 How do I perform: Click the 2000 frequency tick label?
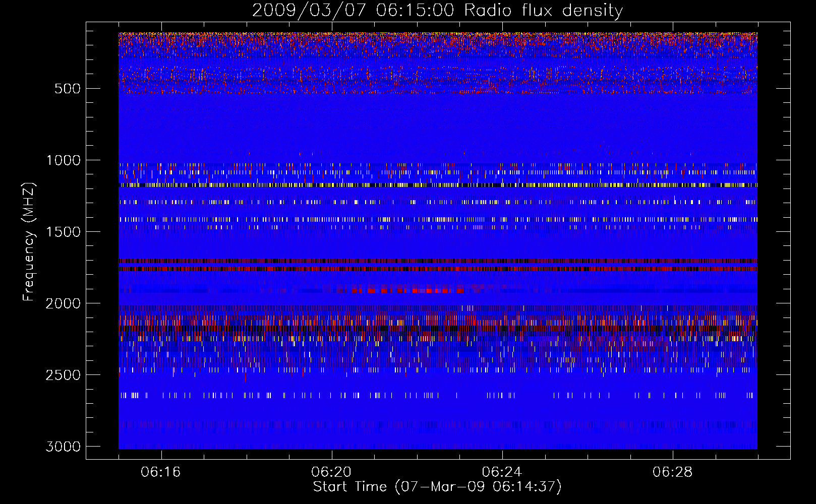click(63, 303)
